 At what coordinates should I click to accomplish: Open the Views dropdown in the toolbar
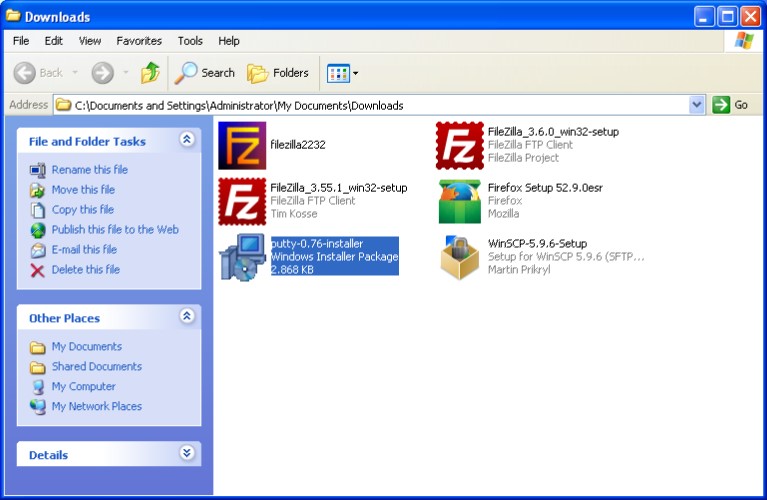pos(342,73)
